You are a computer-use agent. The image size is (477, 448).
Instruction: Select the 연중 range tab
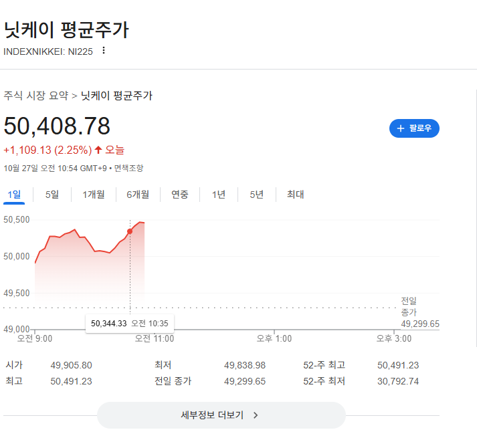pos(180,195)
